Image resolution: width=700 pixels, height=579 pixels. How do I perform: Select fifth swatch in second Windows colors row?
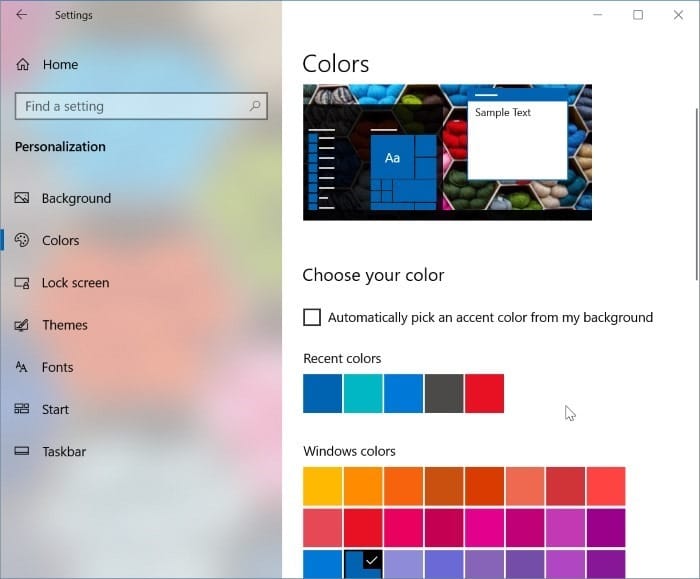coord(485,528)
